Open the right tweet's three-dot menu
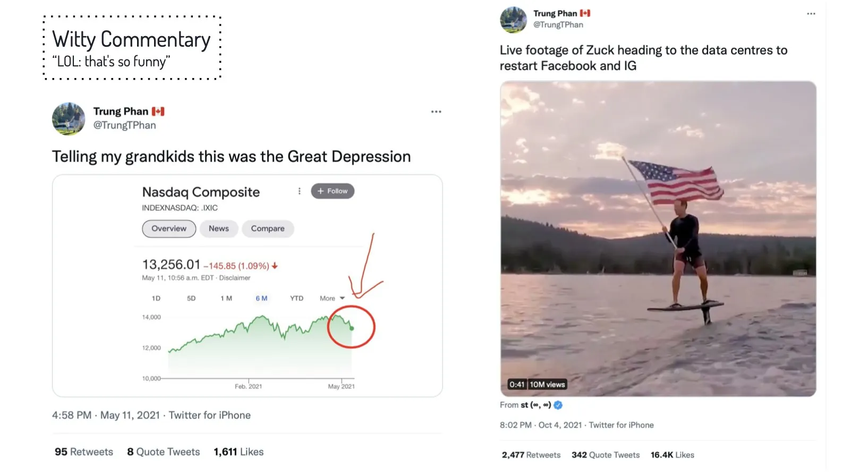Viewport: 868px width, 476px height. pyautogui.click(x=811, y=14)
